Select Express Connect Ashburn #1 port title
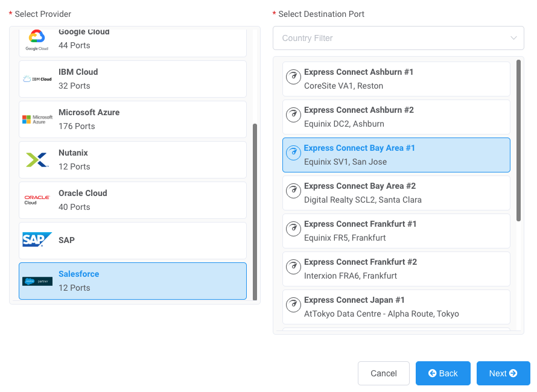Screen dimensions: 537x392 point(358,72)
